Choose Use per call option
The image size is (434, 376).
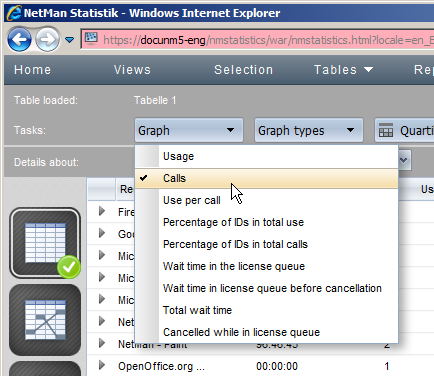(266, 200)
